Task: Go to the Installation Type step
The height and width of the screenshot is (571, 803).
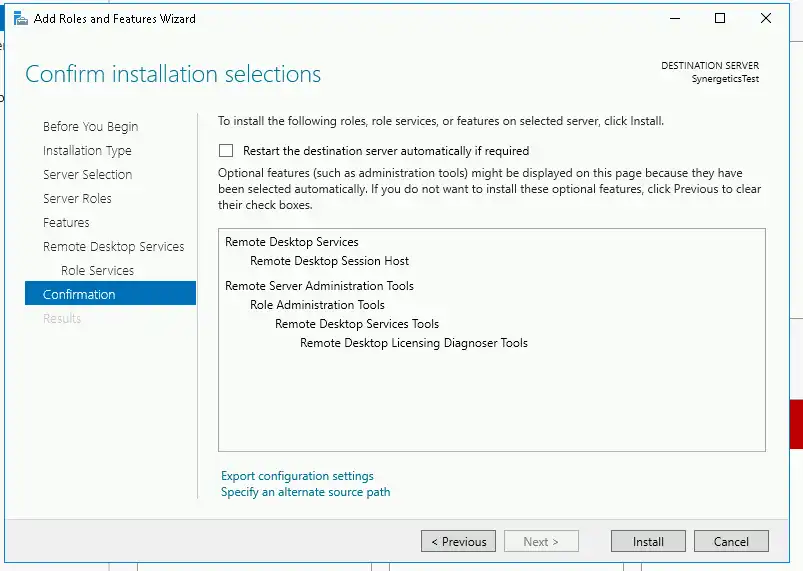Action: coord(87,151)
